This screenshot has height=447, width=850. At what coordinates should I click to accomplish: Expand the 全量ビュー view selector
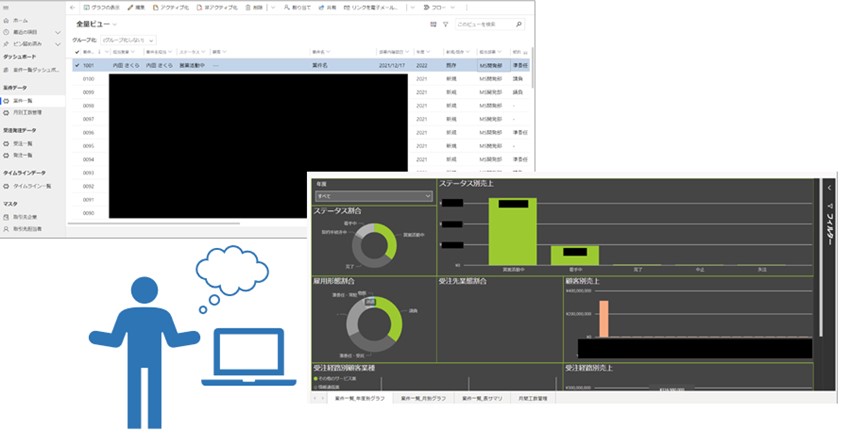(96, 23)
